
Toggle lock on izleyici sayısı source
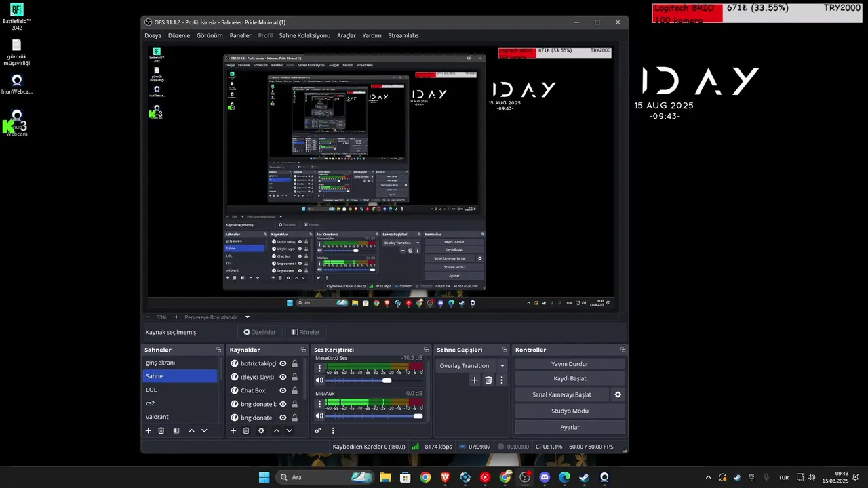[x=294, y=377]
